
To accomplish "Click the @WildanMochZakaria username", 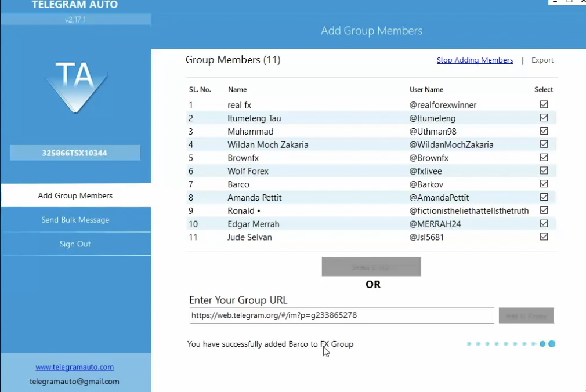I will (x=451, y=144).
